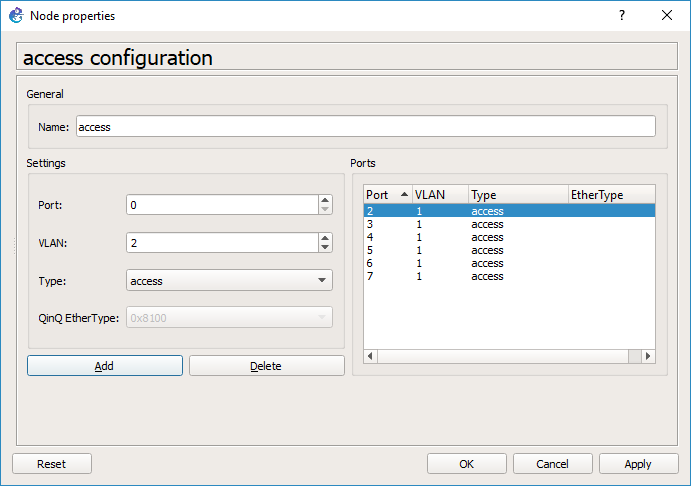Click the GNS3 app icon in title bar

click(x=16, y=16)
